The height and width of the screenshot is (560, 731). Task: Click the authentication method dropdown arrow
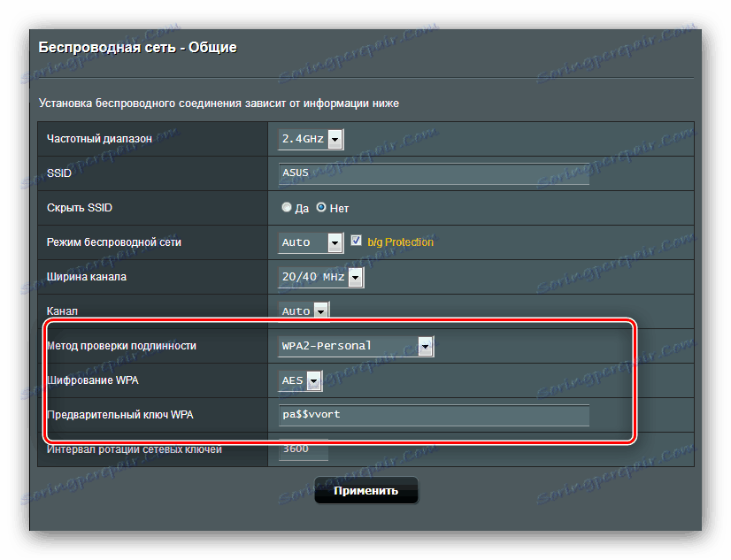[425, 346]
